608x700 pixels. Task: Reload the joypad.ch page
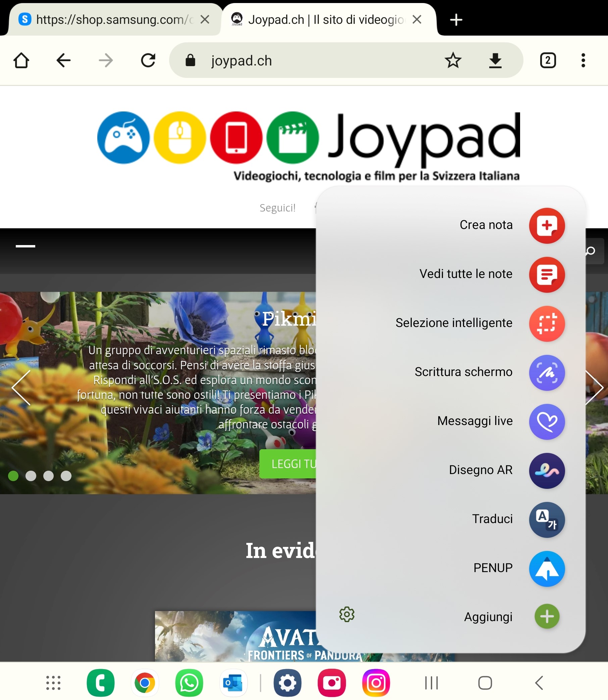click(x=148, y=61)
